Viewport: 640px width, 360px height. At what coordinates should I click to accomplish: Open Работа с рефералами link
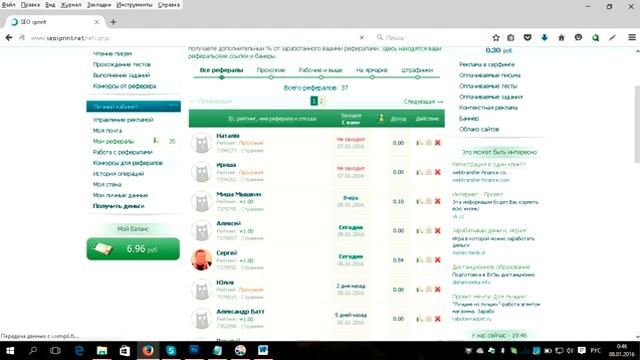[122, 152]
